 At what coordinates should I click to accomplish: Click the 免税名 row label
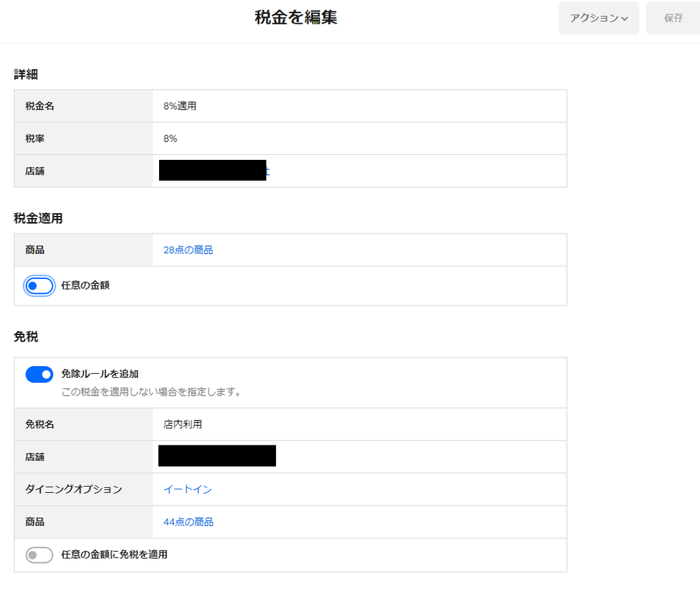pyautogui.click(x=40, y=424)
